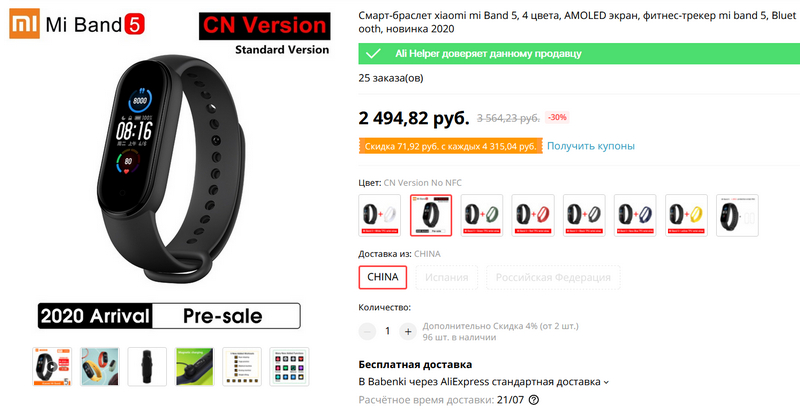Screen dimensions: 800x410
Task: Open the Получить купоны link
Action: click(x=591, y=146)
